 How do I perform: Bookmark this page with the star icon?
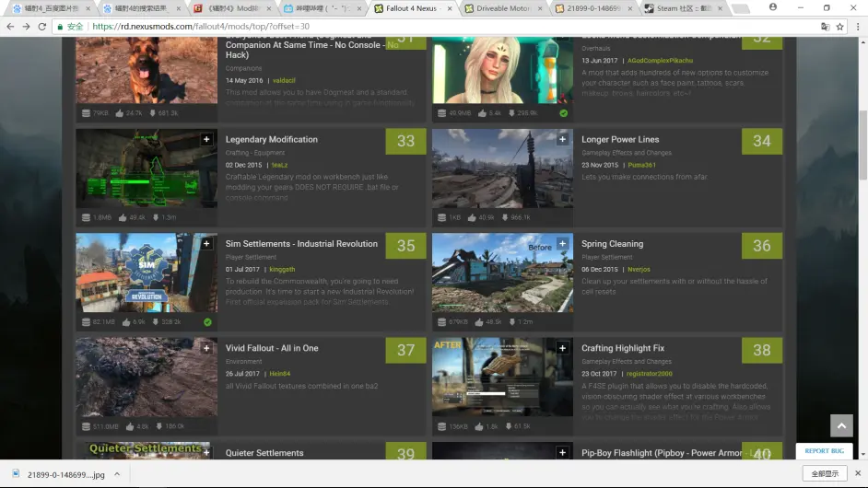pyautogui.click(x=839, y=27)
